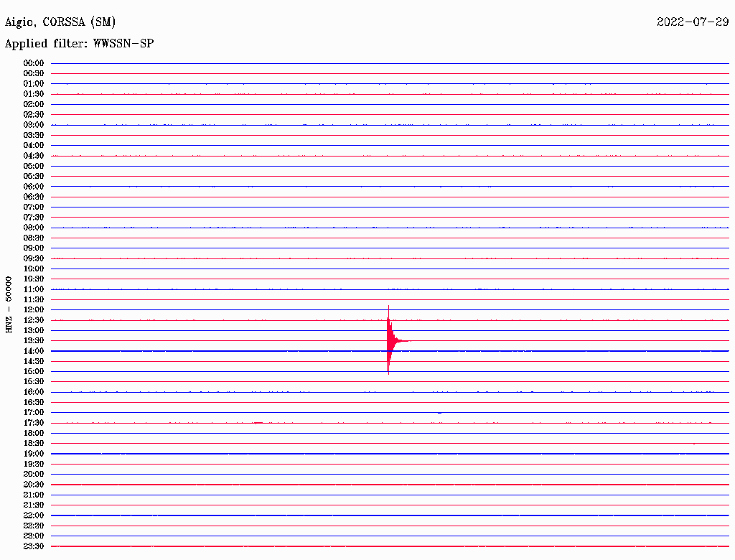Select the 15:30 time label

click(34, 382)
